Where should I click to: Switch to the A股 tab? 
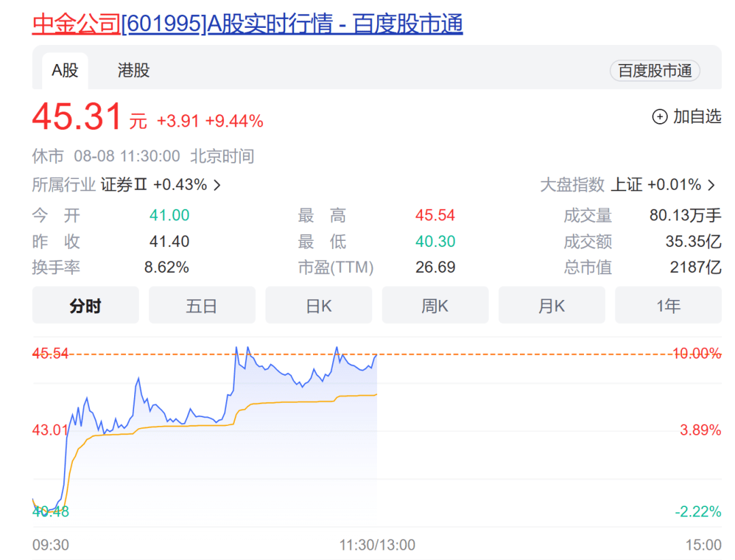pos(65,70)
